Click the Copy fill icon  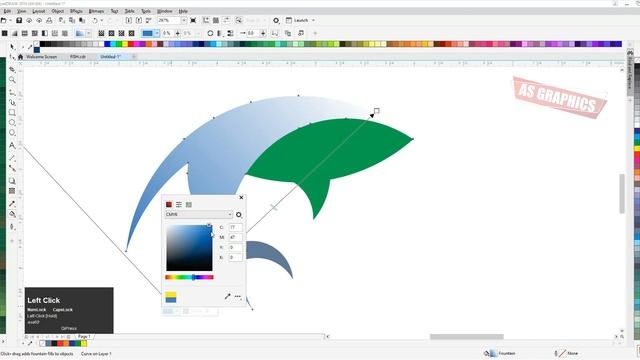pos(288,33)
